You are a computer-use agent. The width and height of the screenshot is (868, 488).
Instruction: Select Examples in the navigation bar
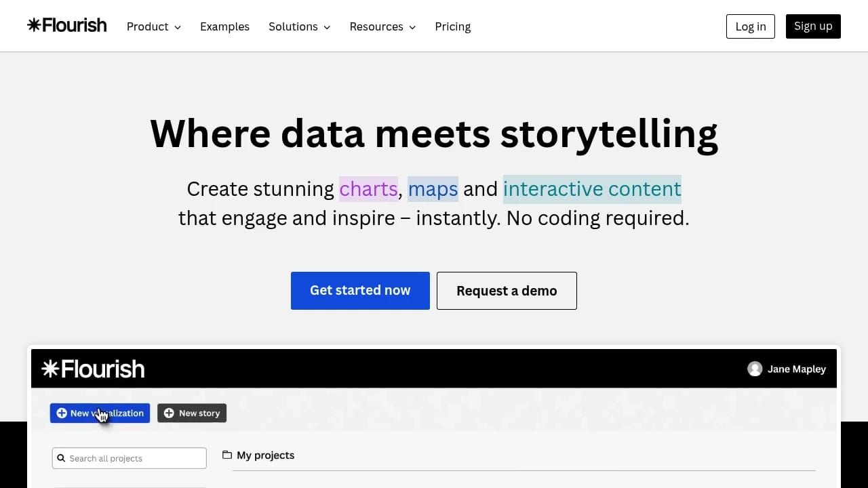(x=224, y=26)
